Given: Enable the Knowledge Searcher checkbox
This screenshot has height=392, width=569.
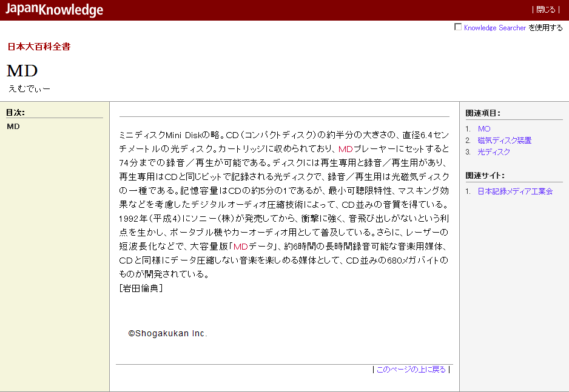Looking at the screenshot, I should (x=458, y=27).
